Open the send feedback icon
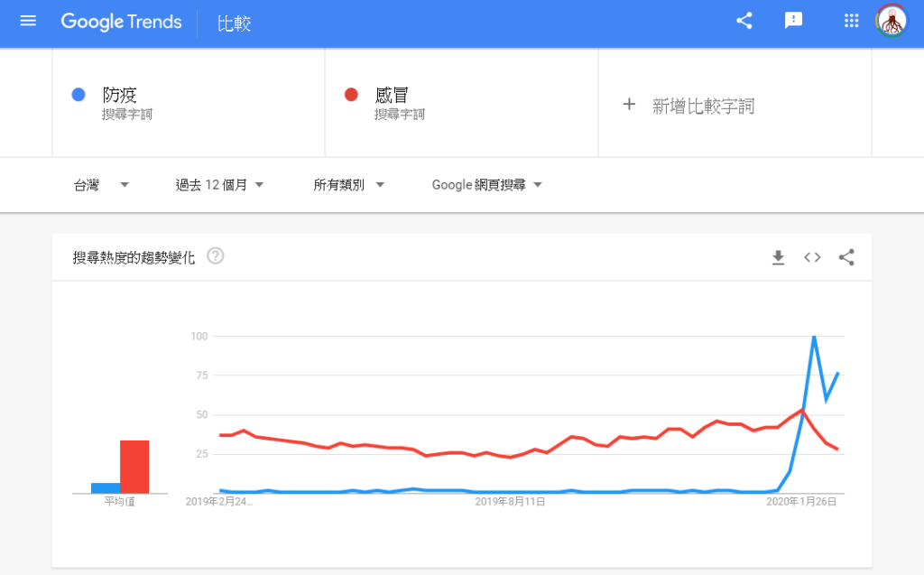 [793, 21]
